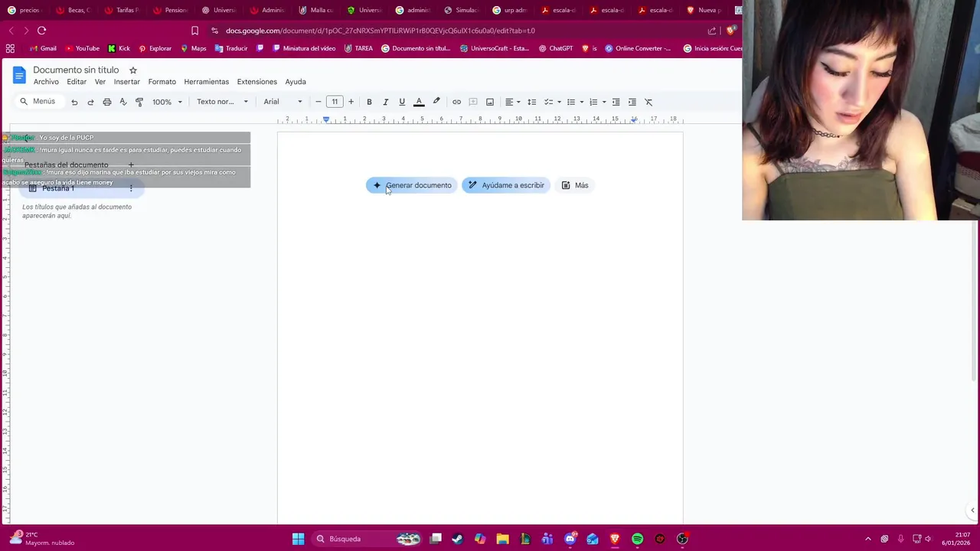Reload the page in the browser
The width and height of the screenshot is (980, 551).
coord(41,31)
